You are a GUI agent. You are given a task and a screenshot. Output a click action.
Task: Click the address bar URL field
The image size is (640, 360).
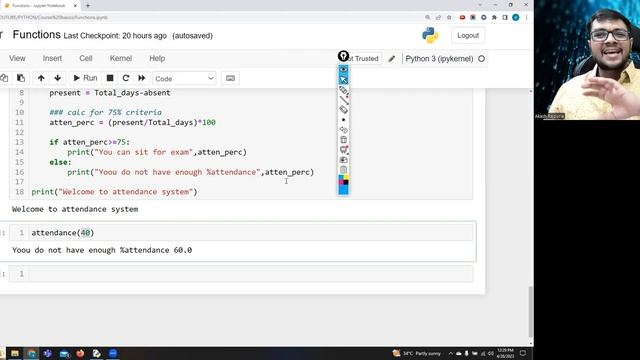(x=210, y=18)
